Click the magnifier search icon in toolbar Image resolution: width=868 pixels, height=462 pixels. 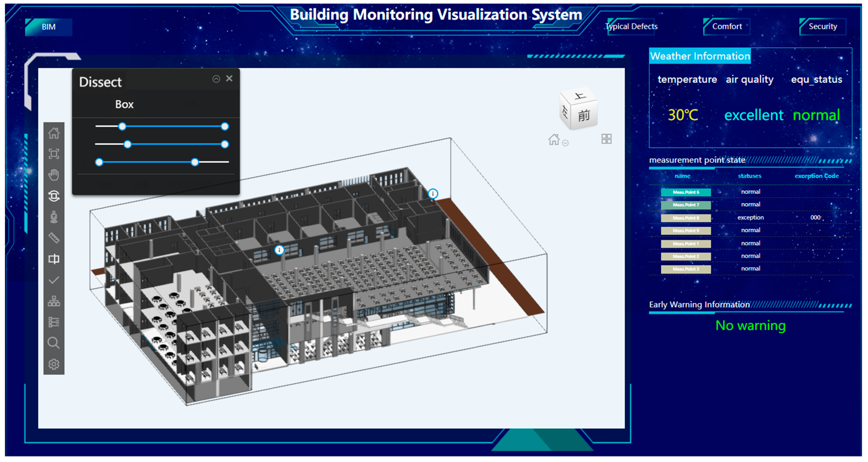54,343
